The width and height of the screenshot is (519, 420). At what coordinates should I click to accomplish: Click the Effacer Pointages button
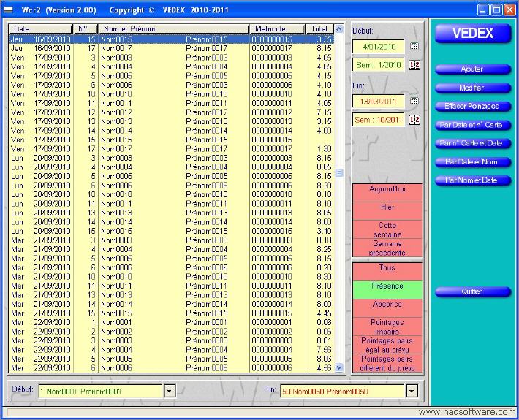tap(473, 107)
